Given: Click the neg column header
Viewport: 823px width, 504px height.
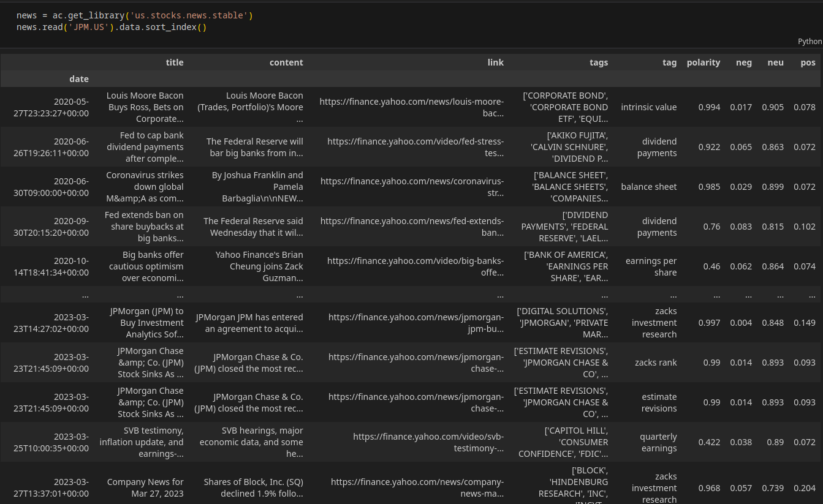Looking at the screenshot, I should tap(744, 62).
